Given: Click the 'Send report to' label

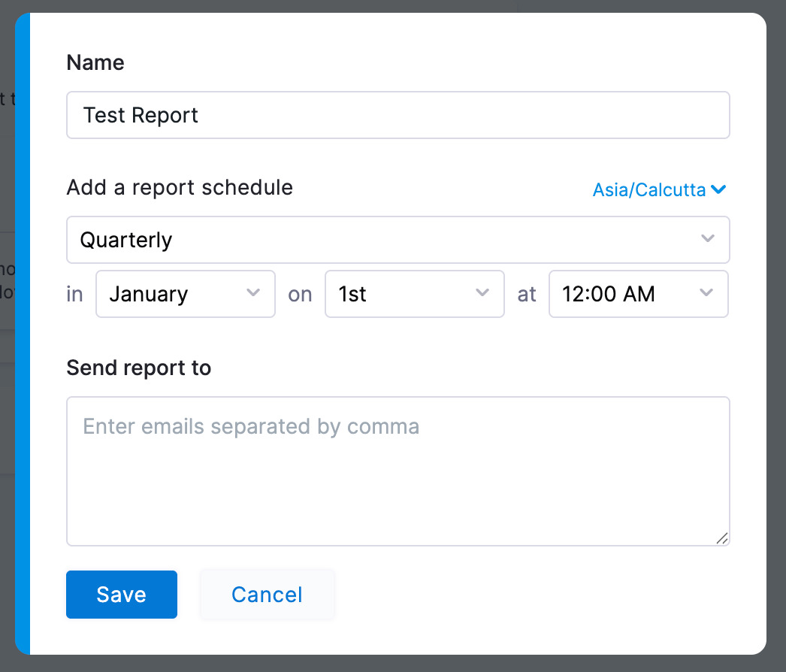Looking at the screenshot, I should click(x=139, y=368).
